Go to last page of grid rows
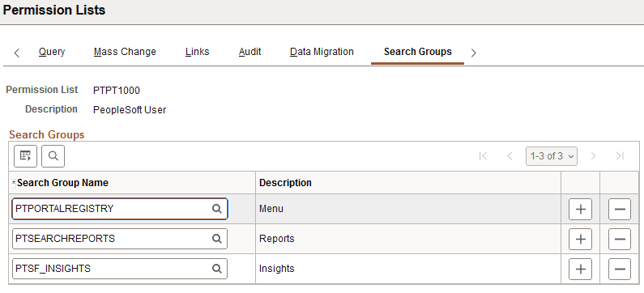 tap(621, 156)
